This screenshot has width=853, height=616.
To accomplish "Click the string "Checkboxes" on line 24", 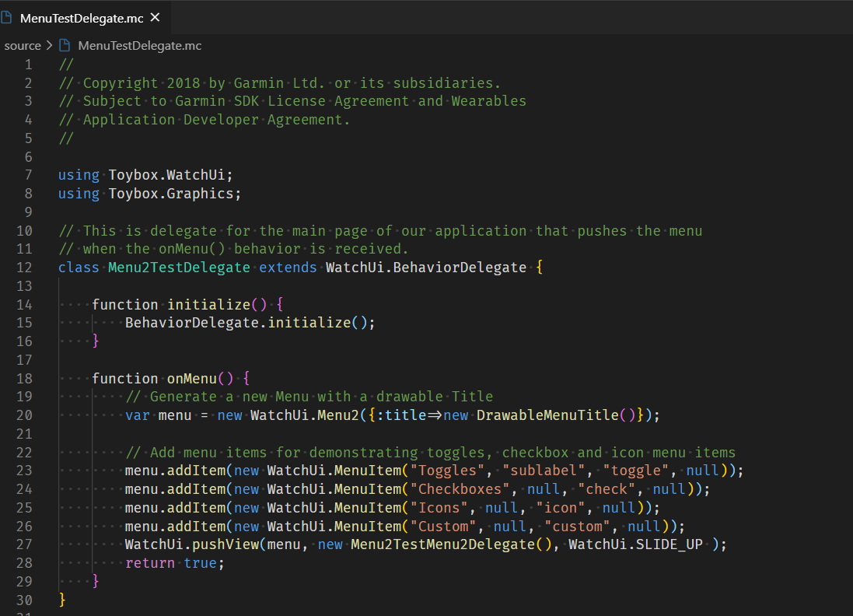I will (460, 489).
